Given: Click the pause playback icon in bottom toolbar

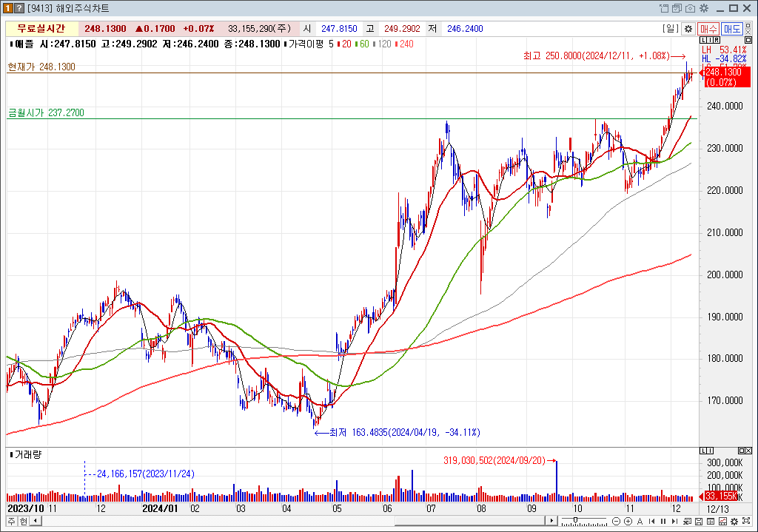Looking at the screenshot, I should click(663, 522).
